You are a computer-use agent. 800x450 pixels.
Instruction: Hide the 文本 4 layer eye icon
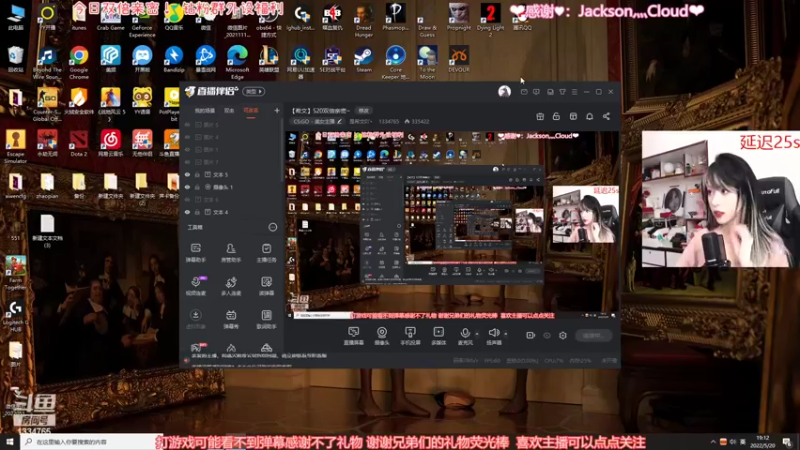pyautogui.click(x=187, y=212)
